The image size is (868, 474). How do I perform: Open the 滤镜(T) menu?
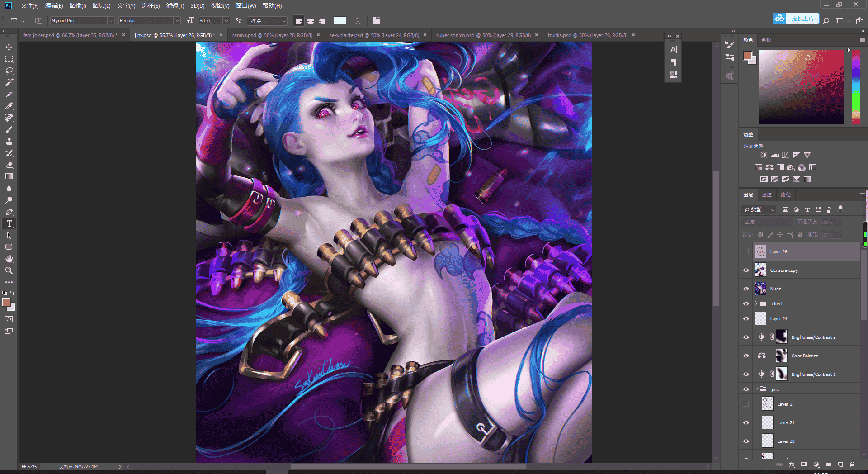175,6
